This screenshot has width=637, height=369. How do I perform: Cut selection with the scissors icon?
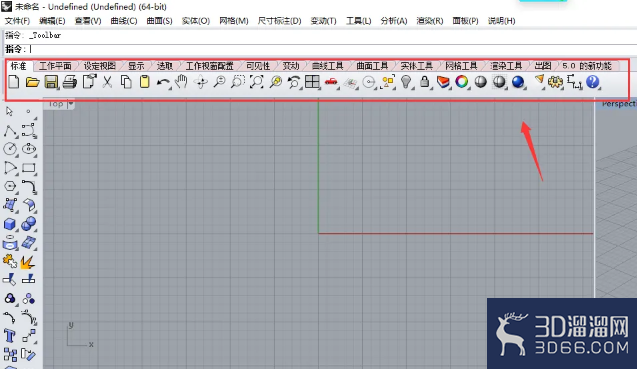(x=107, y=82)
